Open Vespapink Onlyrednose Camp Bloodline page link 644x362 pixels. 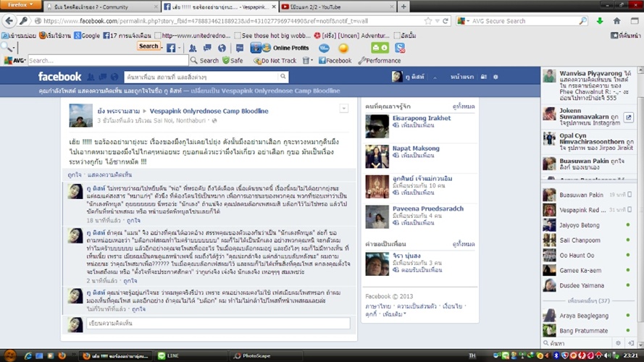[x=209, y=111]
